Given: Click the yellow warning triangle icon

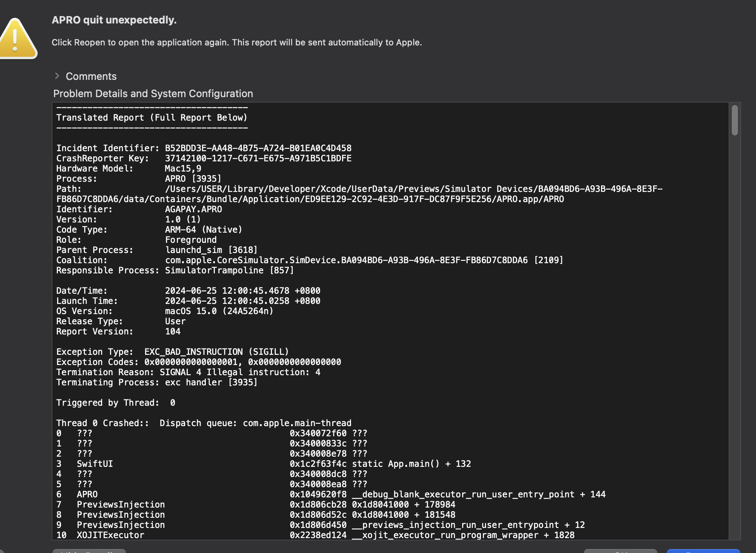Looking at the screenshot, I should click(x=16, y=39).
